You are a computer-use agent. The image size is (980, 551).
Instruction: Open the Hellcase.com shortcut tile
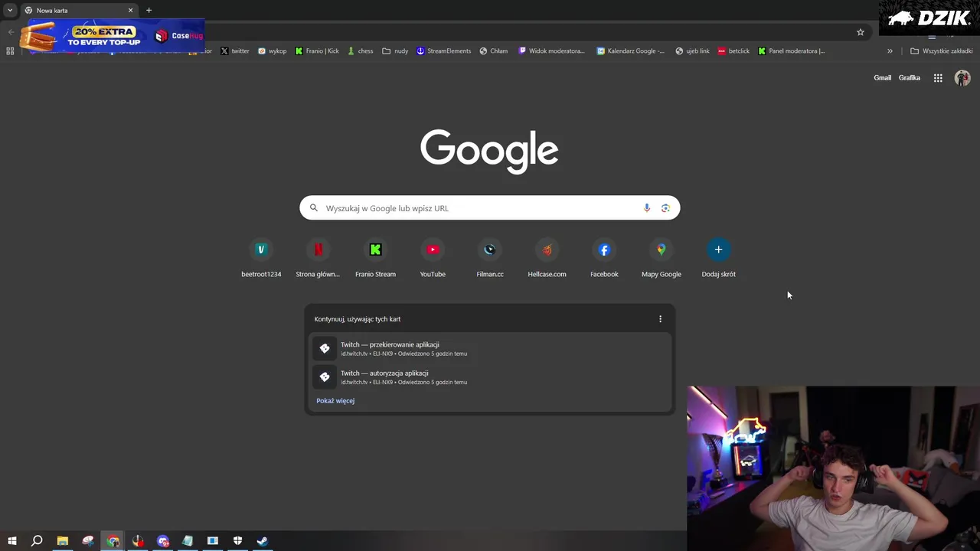[547, 259]
